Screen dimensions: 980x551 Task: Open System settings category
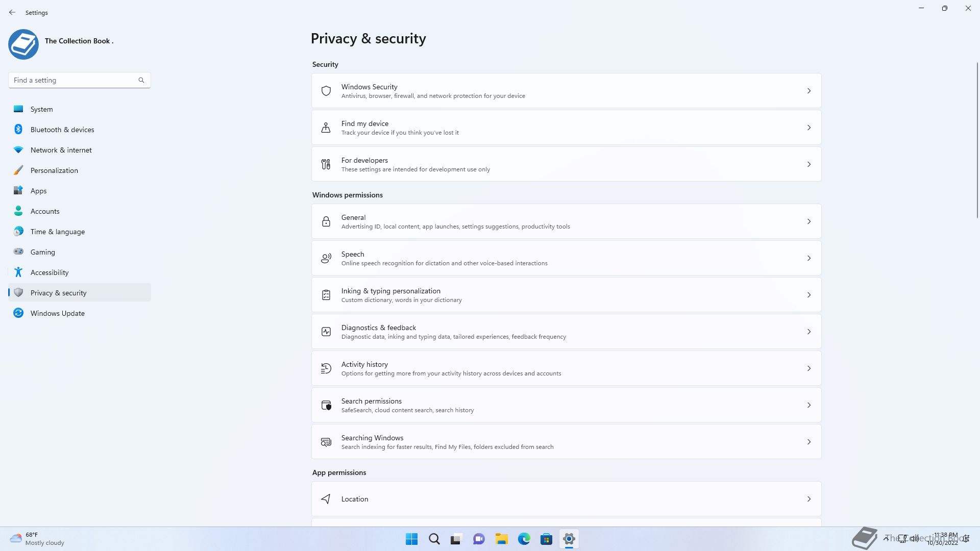(x=80, y=109)
